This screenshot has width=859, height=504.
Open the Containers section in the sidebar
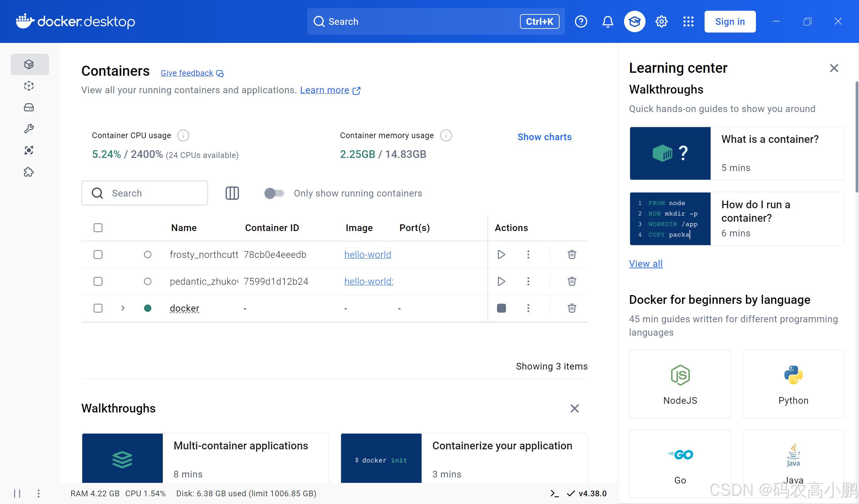click(x=29, y=64)
